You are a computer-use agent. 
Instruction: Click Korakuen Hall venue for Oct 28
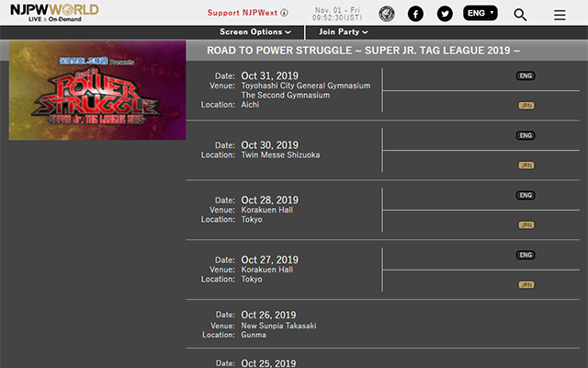tap(267, 210)
